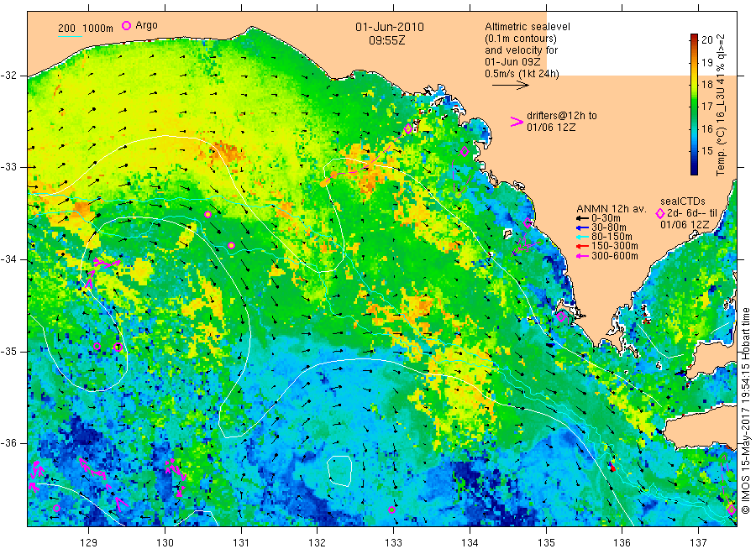Select the Argo float marker near 128.6E 36.7S

(x=56, y=508)
